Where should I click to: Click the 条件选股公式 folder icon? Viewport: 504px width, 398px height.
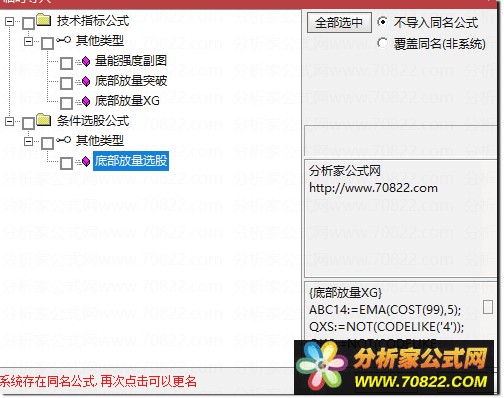click(x=43, y=120)
